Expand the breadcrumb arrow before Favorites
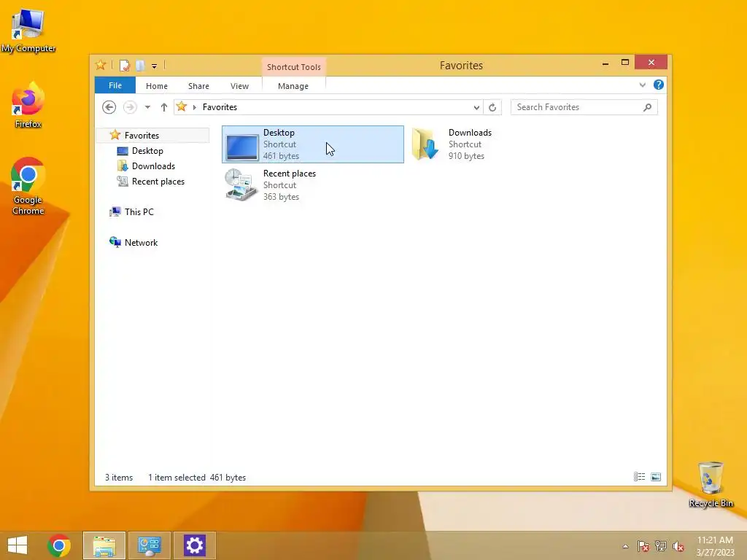747x560 pixels. 194,108
